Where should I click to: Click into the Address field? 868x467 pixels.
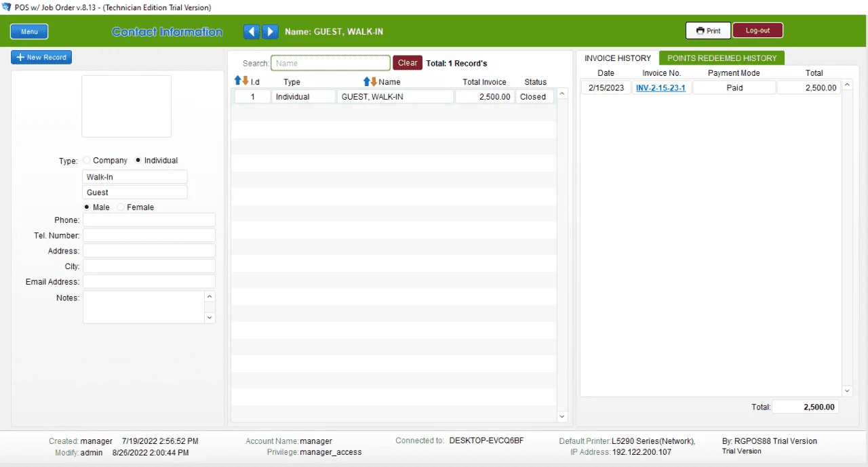[x=149, y=251]
